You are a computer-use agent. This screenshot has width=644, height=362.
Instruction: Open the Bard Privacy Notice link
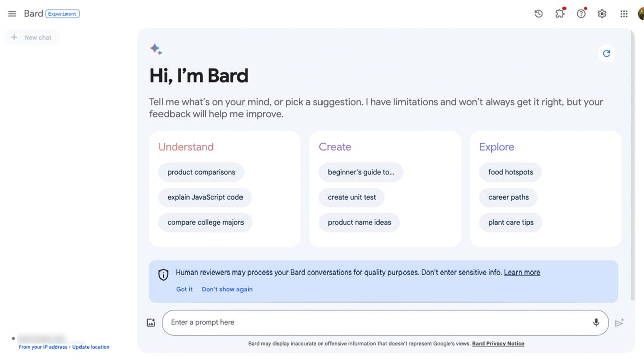point(498,344)
